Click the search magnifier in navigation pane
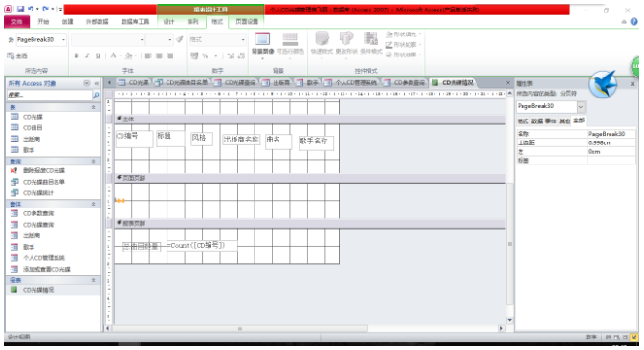 point(96,95)
